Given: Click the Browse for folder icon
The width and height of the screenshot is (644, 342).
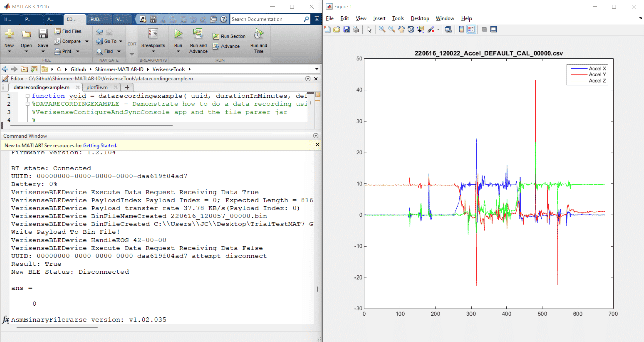Looking at the screenshot, I should coord(34,69).
